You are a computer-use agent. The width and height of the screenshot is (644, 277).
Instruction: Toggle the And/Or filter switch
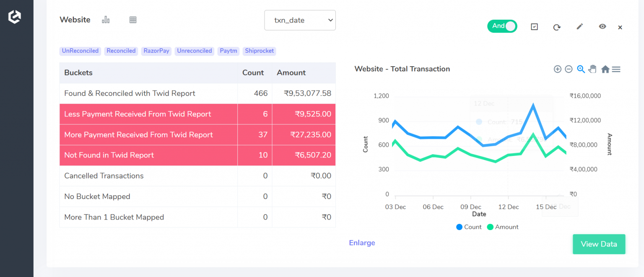coord(502,26)
